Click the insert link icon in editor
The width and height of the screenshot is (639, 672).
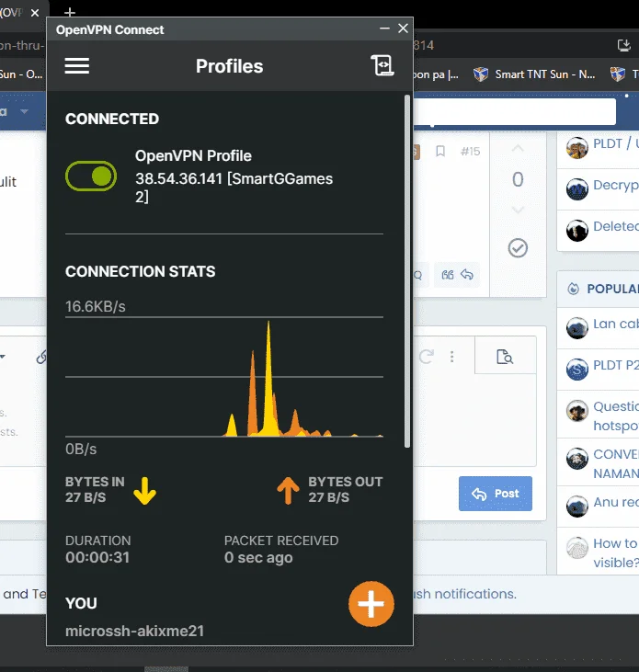[x=41, y=357]
